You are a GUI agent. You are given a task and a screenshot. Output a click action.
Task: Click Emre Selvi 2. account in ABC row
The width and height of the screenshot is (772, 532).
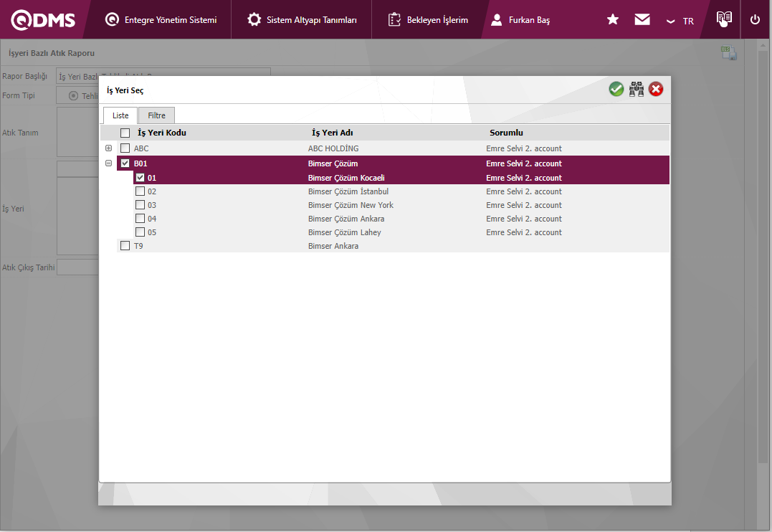pyautogui.click(x=524, y=148)
